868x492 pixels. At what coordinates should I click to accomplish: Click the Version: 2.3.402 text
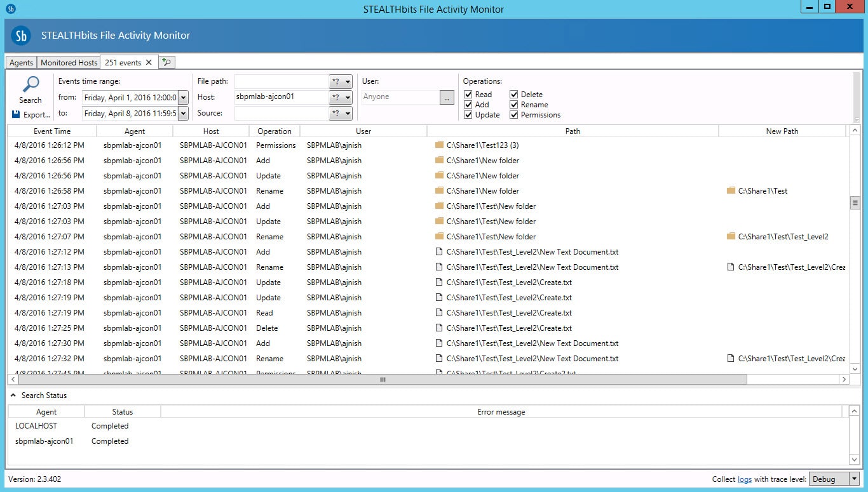pyautogui.click(x=35, y=479)
